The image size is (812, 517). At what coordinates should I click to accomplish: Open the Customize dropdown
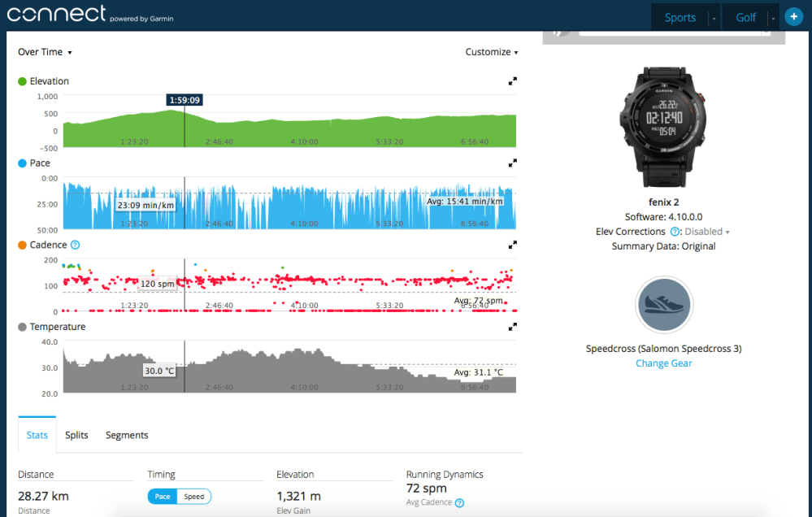click(x=491, y=51)
